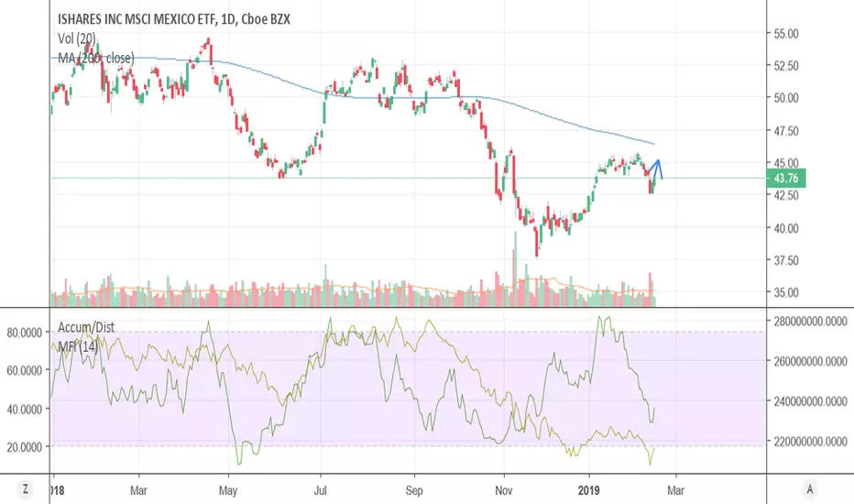Image resolution: width=854 pixels, height=504 pixels.
Task: Click the 20.0000 MFI scale label
Action: click(x=25, y=447)
